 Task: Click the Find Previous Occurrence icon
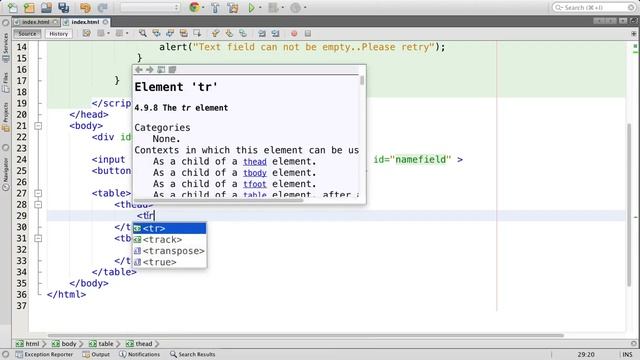156,33
